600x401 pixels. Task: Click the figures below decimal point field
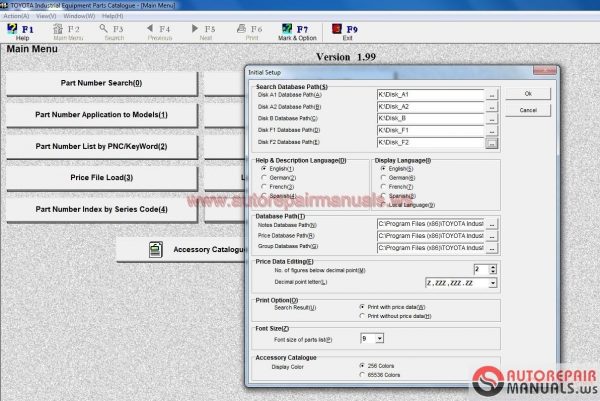point(481,269)
